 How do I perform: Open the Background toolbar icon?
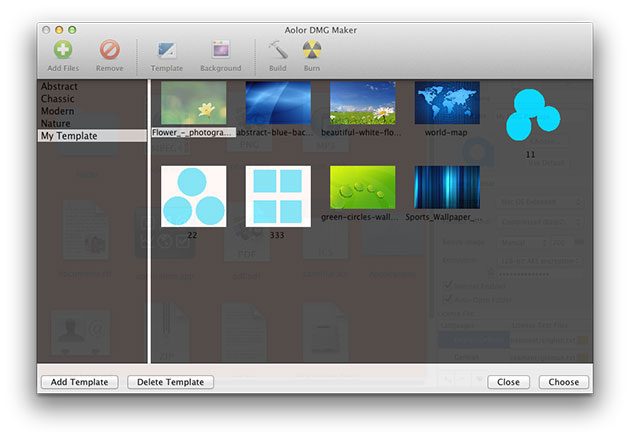(220, 50)
